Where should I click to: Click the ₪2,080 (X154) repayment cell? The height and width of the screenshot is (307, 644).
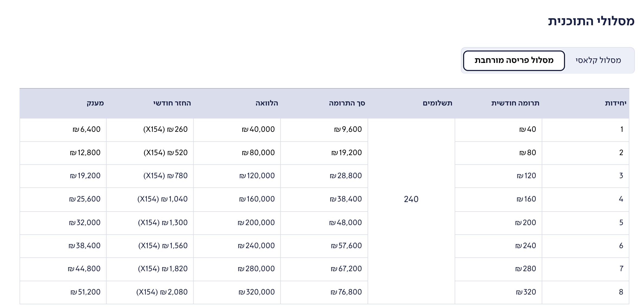(x=162, y=292)
